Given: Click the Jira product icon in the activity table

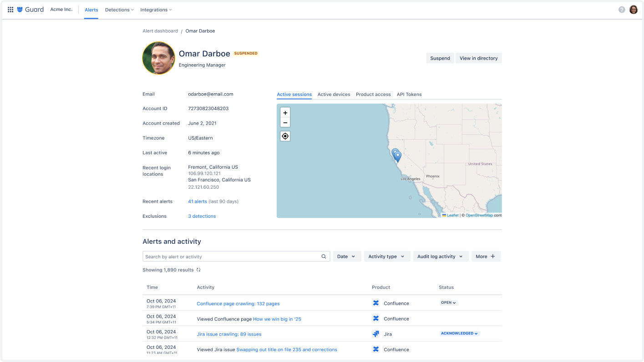Looking at the screenshot, I should point(375,333).
